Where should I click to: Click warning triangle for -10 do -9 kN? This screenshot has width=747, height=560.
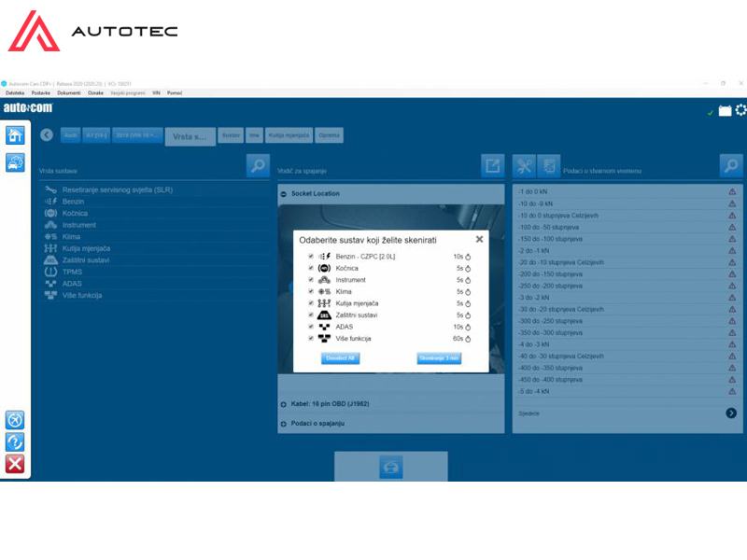(x=732, y=203)
